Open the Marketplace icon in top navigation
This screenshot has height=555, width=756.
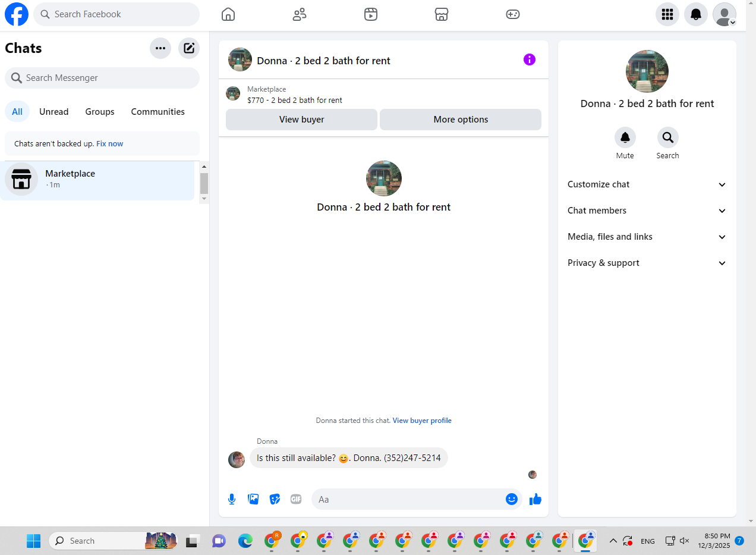point(442,14)
